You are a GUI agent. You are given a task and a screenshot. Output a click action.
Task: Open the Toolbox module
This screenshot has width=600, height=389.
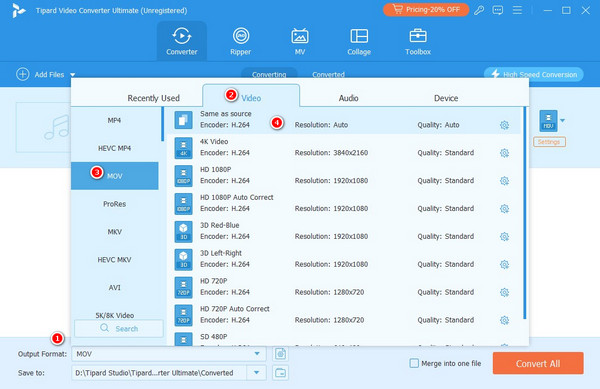pos(418,41)
